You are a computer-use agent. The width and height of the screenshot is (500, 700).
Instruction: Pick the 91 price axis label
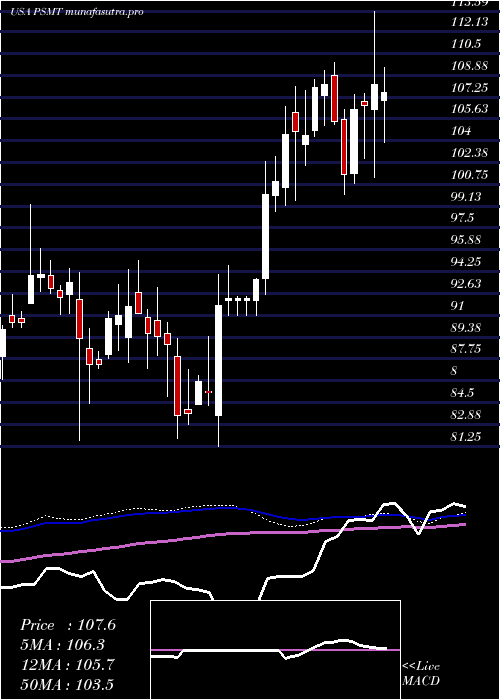coord(458,305)
